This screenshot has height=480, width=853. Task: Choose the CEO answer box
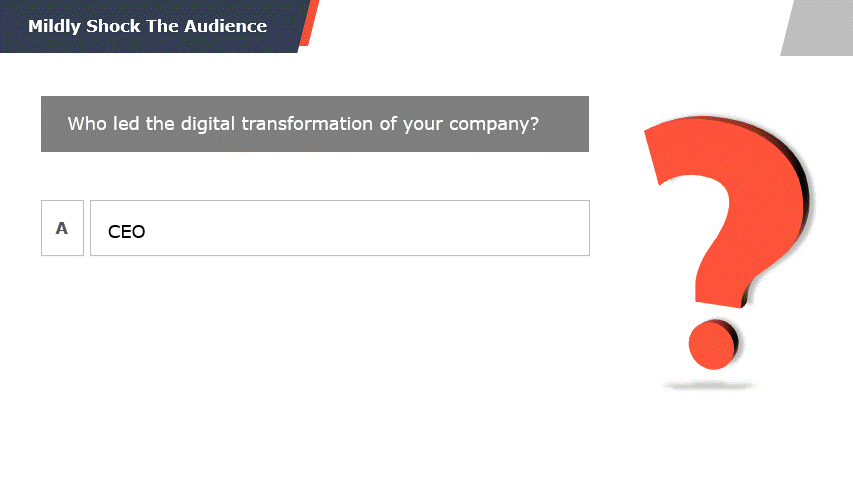click(339, 228)
